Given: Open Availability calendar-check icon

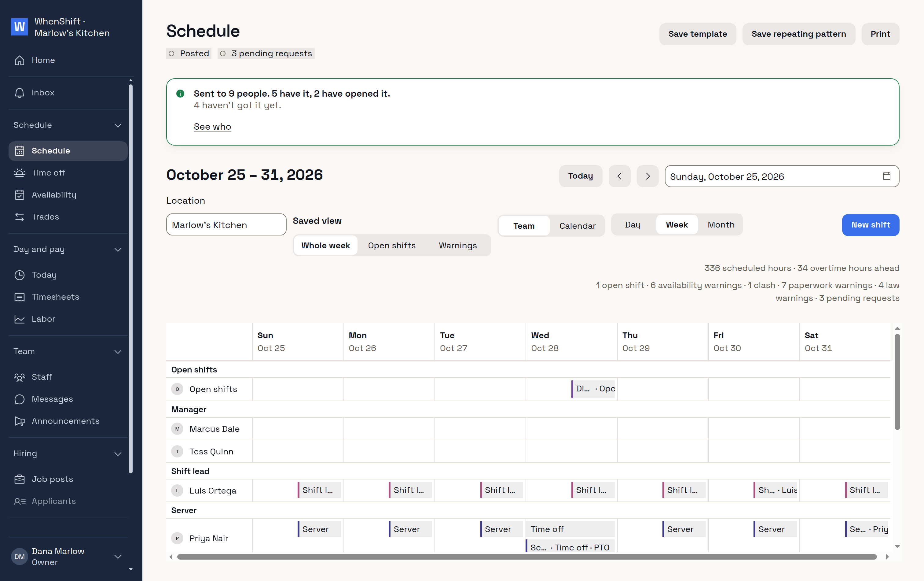Looking at the screenshot, I should pyautogui.click(x=20, y=195).
